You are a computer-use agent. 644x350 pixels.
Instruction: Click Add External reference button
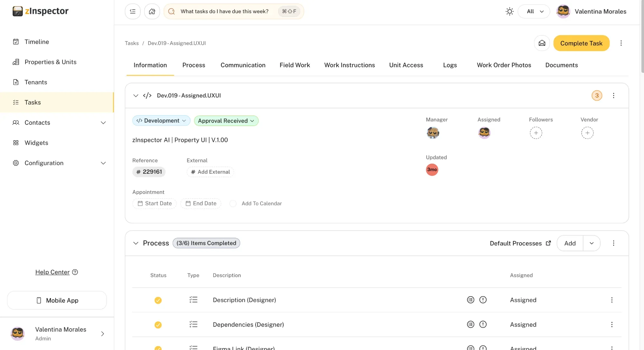210,172
